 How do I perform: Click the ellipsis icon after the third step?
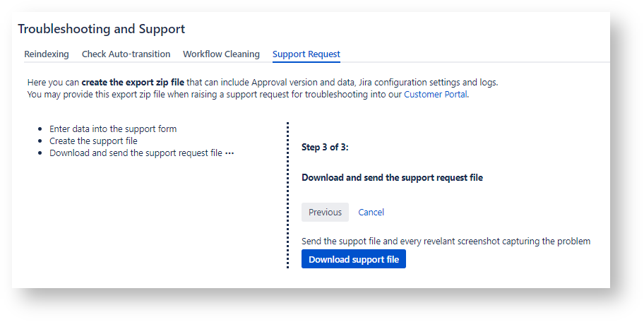(229, 153)
